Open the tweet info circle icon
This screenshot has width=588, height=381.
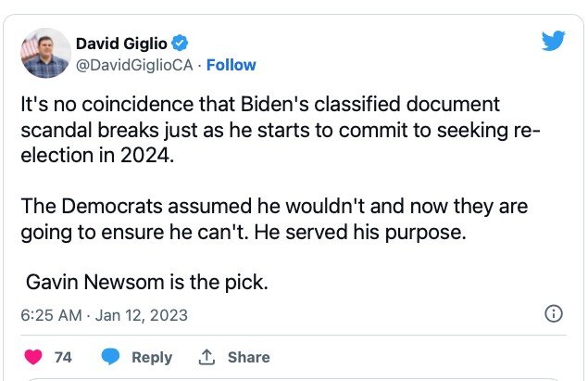coord(554,314)
